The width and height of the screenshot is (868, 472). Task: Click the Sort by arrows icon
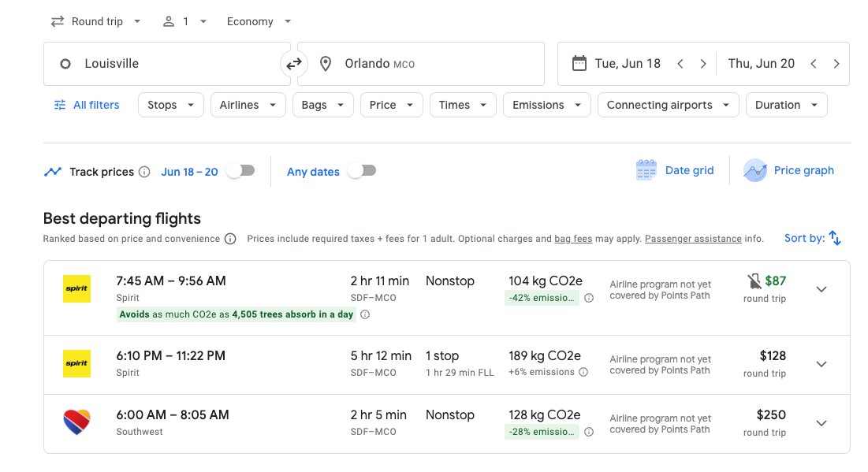pos(835,238)
